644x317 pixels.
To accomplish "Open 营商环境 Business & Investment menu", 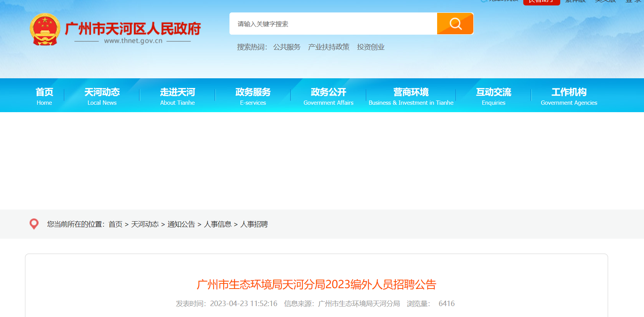I will (x=411, y=96).
